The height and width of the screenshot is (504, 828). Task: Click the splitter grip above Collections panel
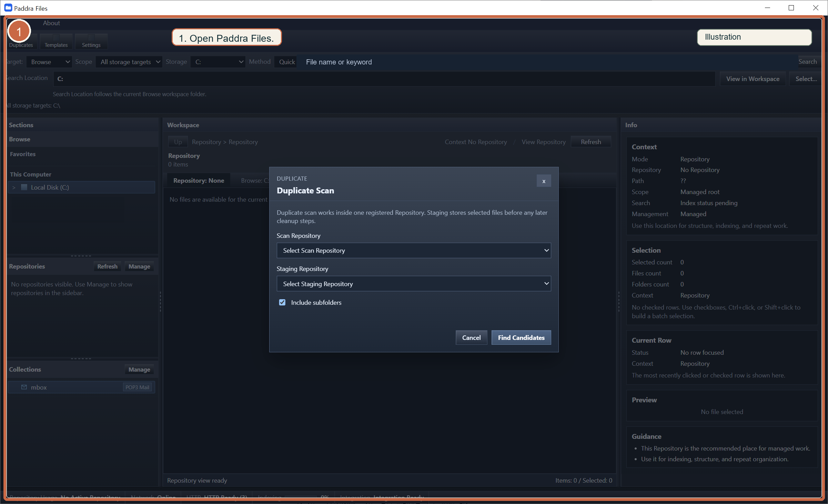click(81, 359)
